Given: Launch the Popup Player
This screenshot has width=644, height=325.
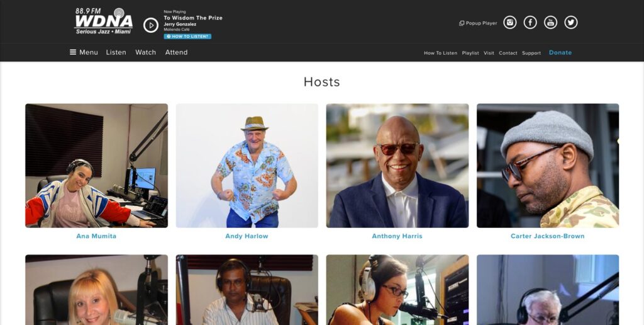Looking at the screenshot, I should click(478, 23).
